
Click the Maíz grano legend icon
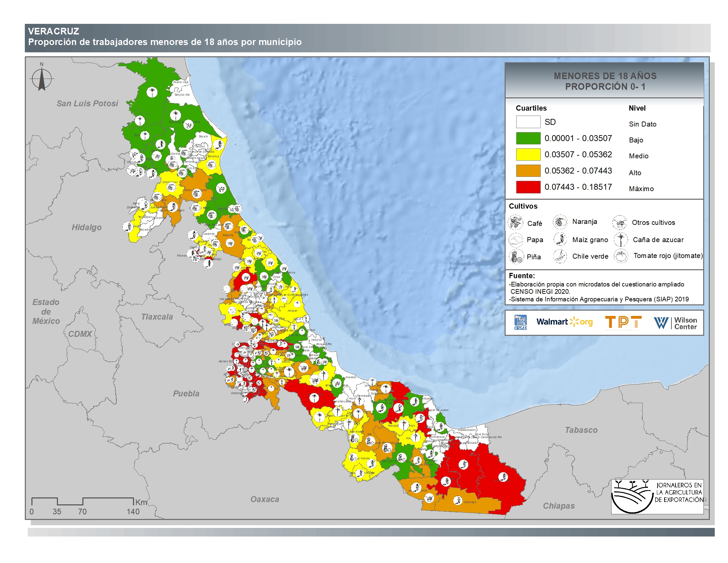coord(560,239)
